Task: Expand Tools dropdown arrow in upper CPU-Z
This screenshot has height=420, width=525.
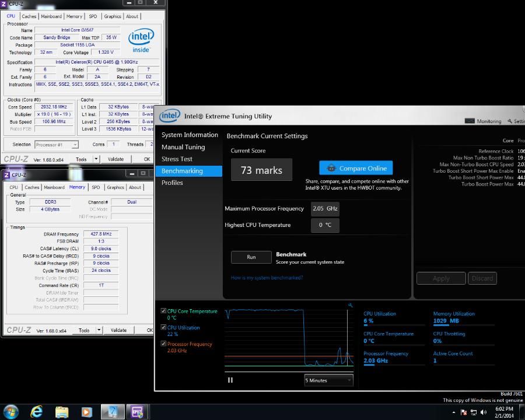Action: click(x=96, y=159)
